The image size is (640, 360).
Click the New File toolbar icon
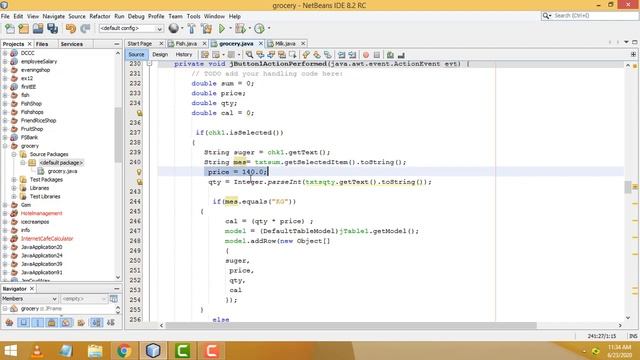[x=9, y=29]
